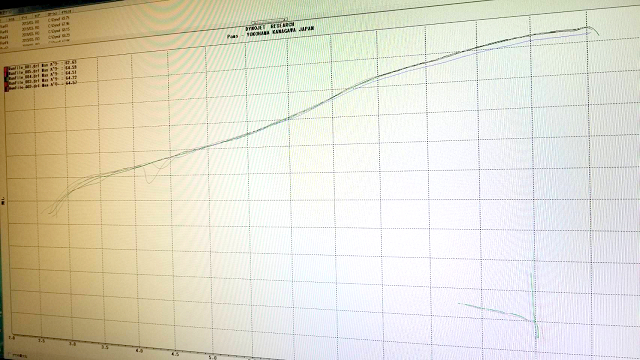Image resolution: width=640 pixels, height=360 pixels.
Task: Tick the checkbox below the graph's x-axis
Action: (x=10, y=354)
